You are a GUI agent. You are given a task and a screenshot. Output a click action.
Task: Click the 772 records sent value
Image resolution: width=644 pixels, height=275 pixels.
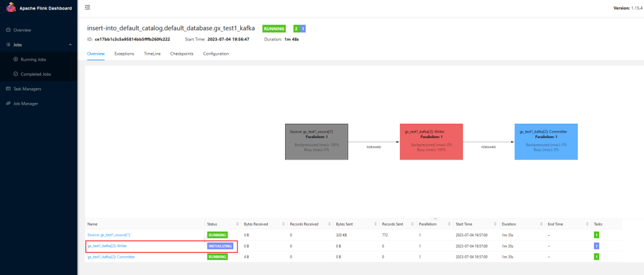click(385, 235)
